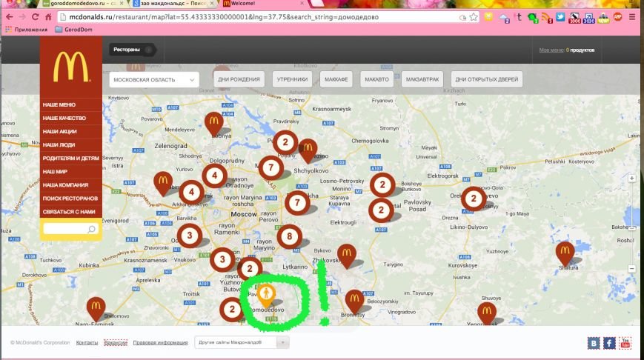The width and height of the screenshot is (644, 360).
Task: Open НАШИ ЛЮДИ in the sidebar
Action: [59, 145]
